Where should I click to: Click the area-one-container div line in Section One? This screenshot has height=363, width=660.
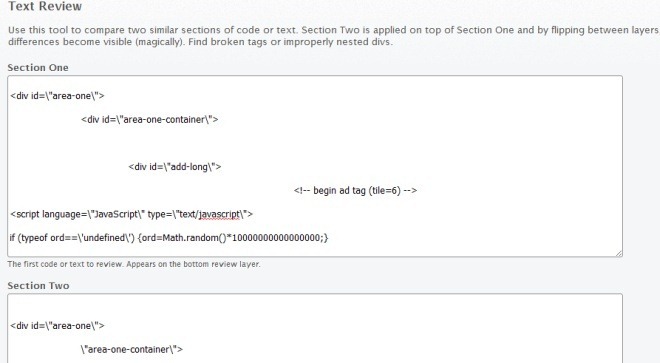[150, 120]
